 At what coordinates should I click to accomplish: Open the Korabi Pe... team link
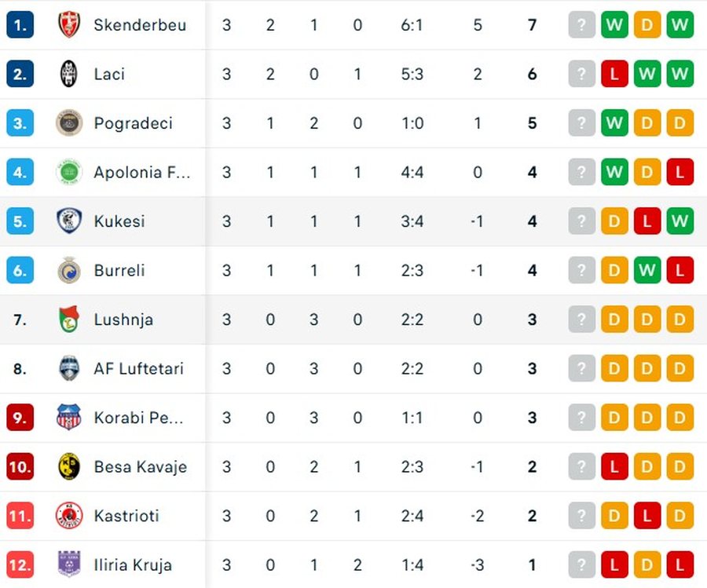point(138,418)
